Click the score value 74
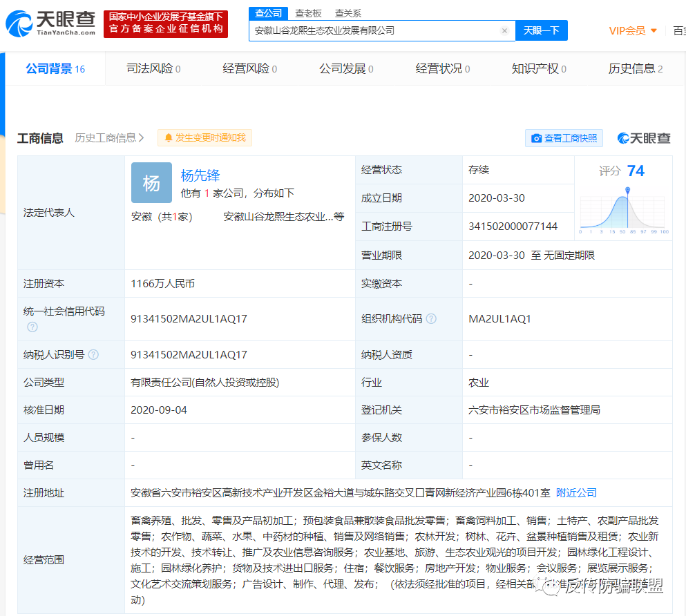Image resolution: width=686 pixels, height=616 pixels. pyautogui.click(x=636, y=171)
